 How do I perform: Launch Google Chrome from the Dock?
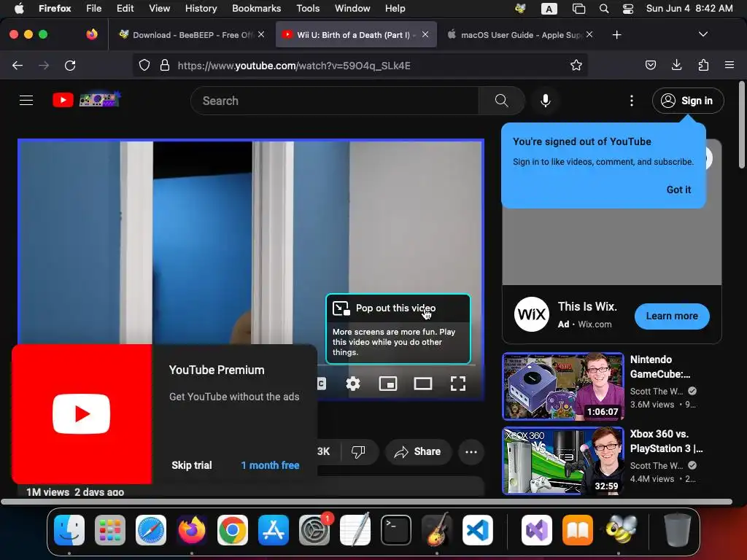point(233,530)
